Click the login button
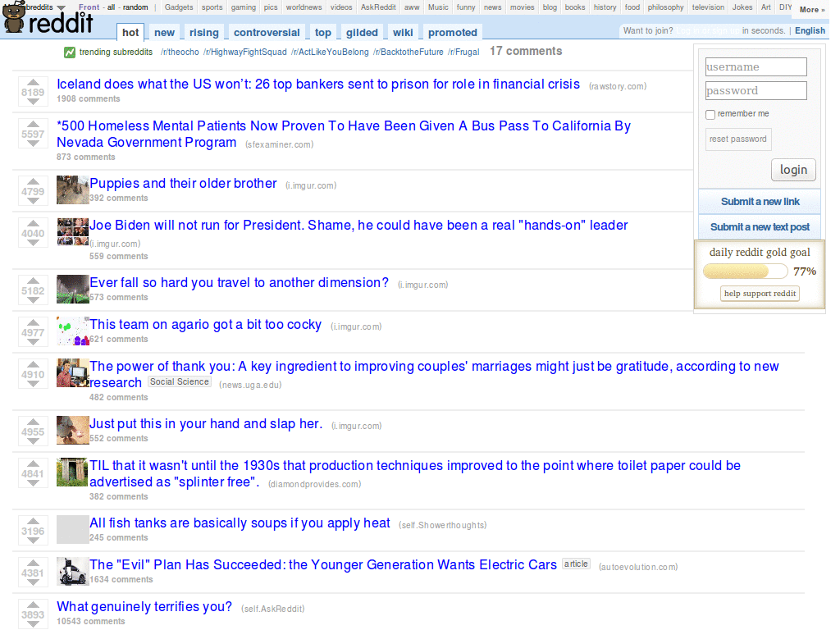The image size is (840, 630). coord(793,170)
